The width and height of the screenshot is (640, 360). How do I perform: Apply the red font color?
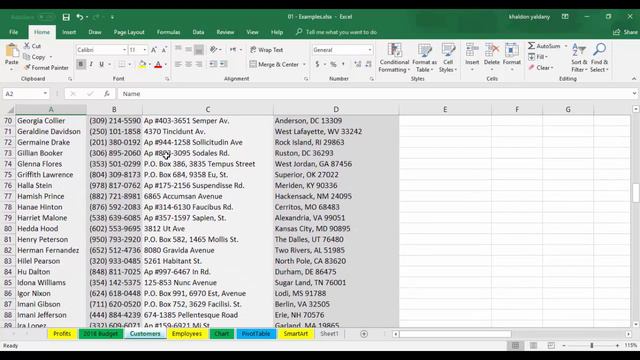point(158,64)
